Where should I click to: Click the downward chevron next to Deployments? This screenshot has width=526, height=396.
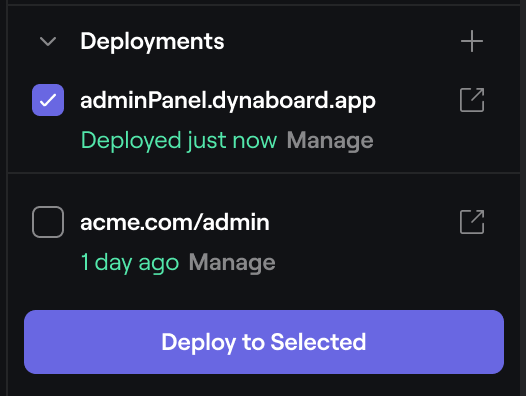point(48,42)
